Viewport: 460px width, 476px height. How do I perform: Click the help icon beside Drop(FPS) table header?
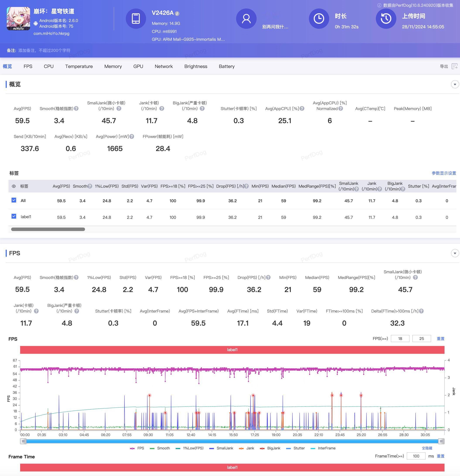(x=247, y=186)
